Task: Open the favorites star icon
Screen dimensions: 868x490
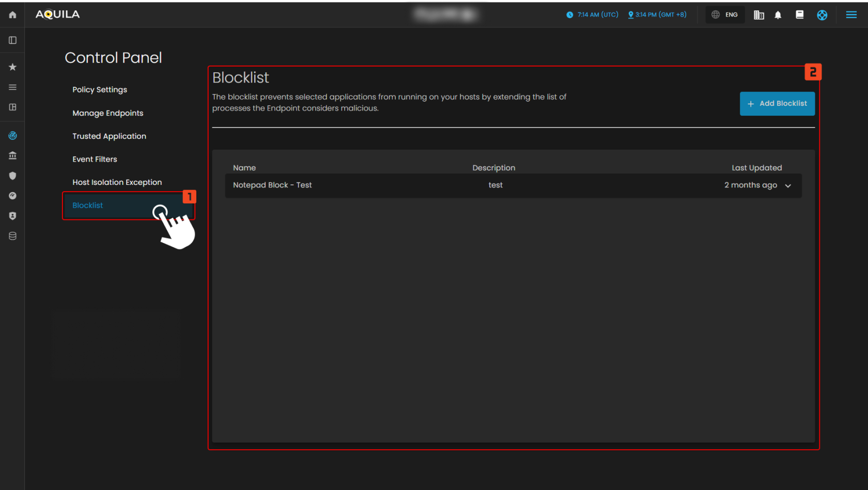Action: 12,67
